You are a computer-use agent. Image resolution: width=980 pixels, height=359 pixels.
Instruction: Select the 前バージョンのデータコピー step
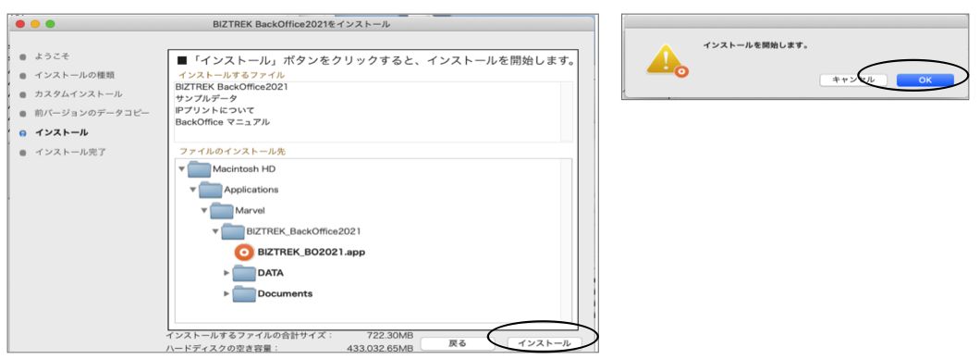(92, 113)
